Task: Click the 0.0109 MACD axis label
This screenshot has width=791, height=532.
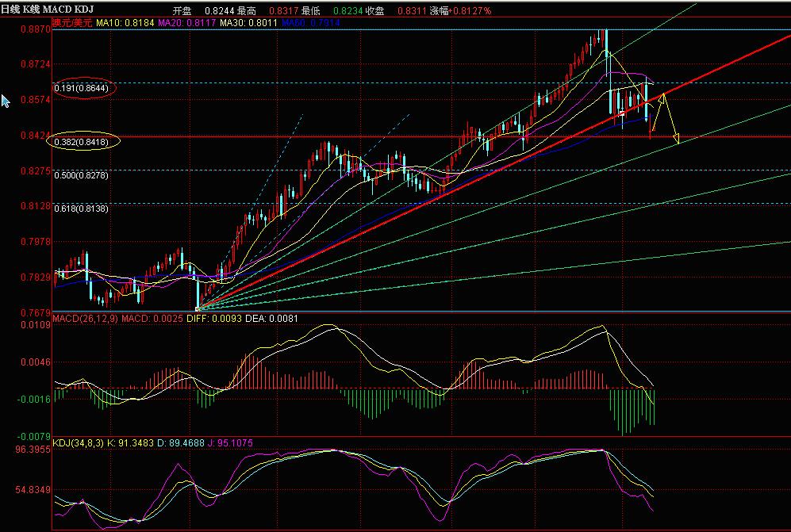Action: point(36,325)
